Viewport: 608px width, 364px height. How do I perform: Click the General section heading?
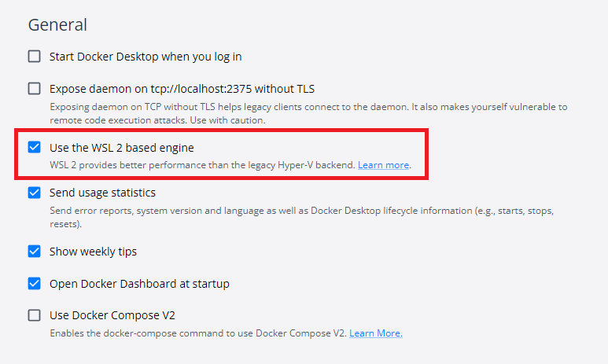pos(57,25)
